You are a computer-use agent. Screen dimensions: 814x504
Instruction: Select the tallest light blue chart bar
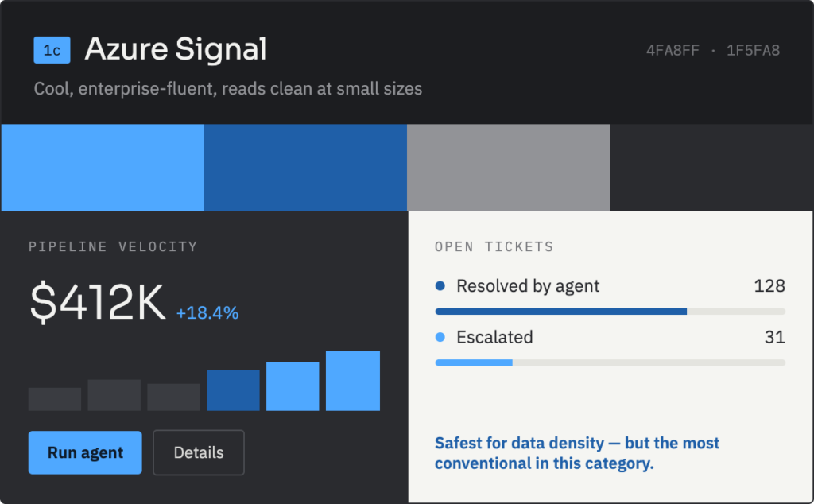[x=353, y=381]
